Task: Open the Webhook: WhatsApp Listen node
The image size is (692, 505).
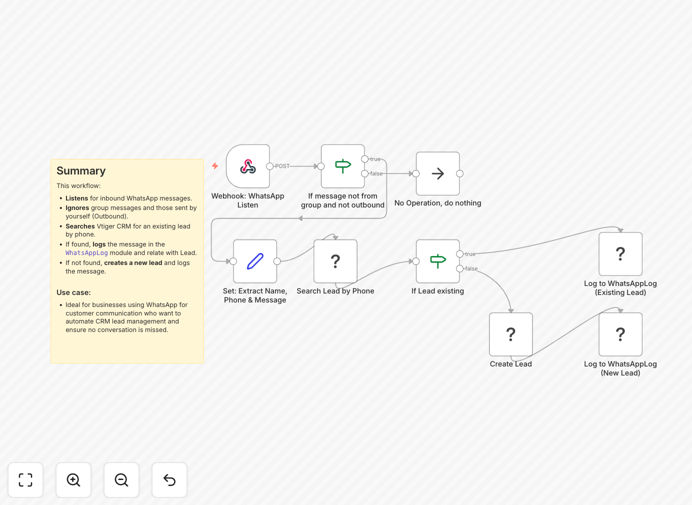Action: click(248, 166)
